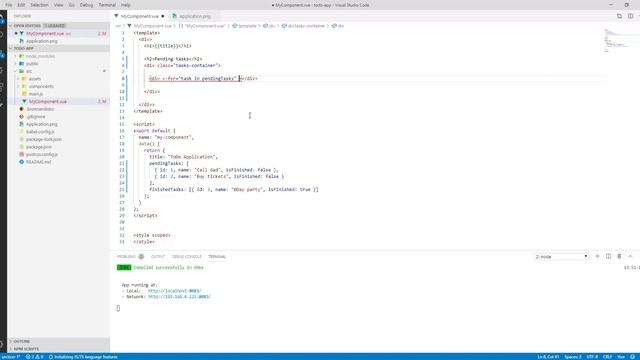This screenshot has height=360, width=640.
Task: Open the Go menu
Action: (x=72, y=5)
